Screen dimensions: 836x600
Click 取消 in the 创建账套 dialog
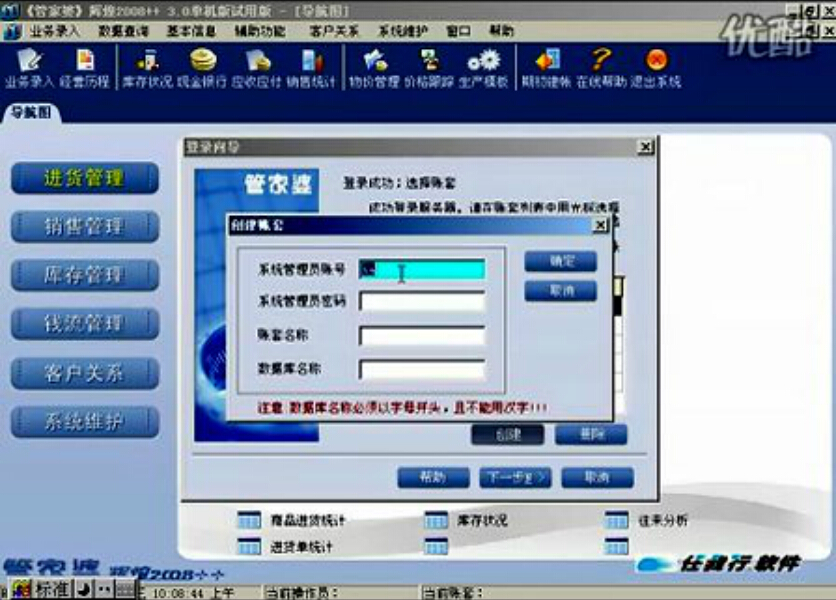[560, 291]
